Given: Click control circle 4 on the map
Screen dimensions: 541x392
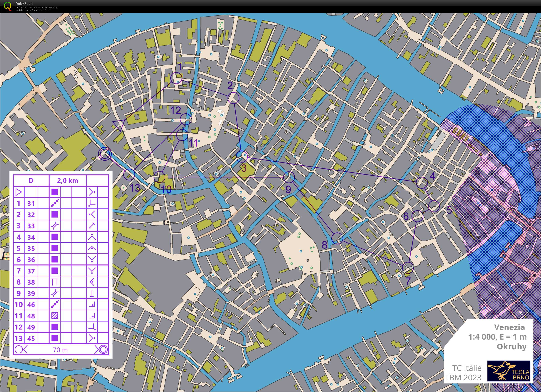Looking at the screenshot, I should point(422,183).
